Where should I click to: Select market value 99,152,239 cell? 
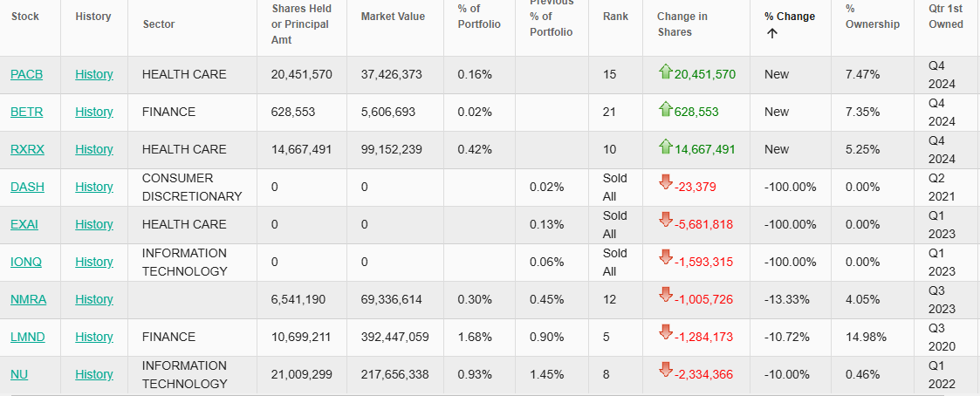[x=391, y=149]
